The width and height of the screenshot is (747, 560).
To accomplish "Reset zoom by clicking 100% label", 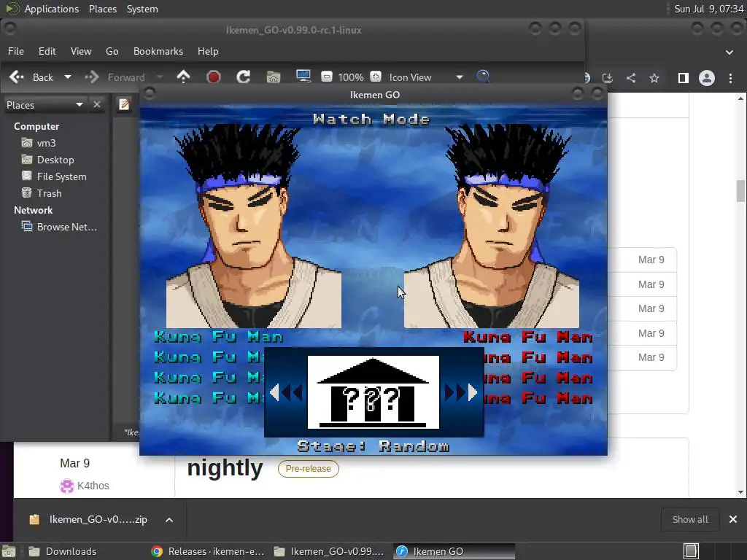I will [x=351, y=77].
